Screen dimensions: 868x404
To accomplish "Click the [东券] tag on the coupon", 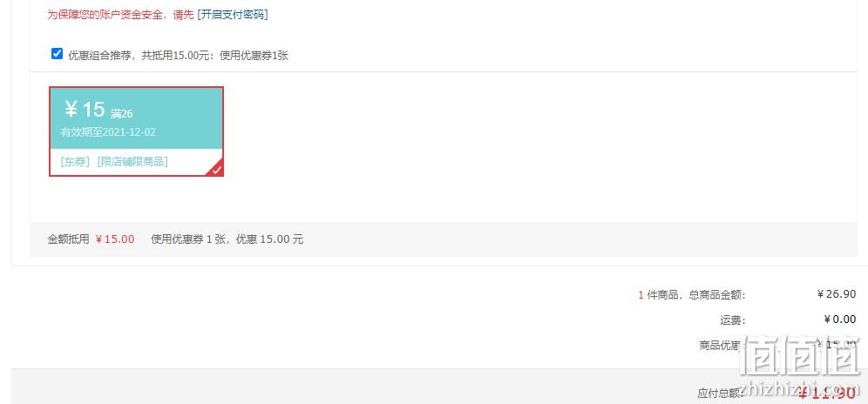I will tap(75, 162).
